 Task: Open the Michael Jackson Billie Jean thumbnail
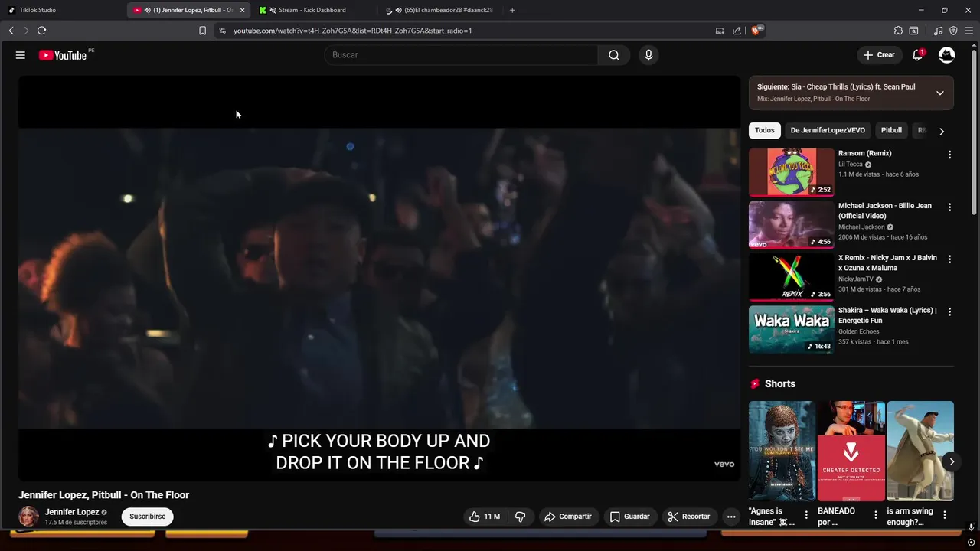pos(791,224)
